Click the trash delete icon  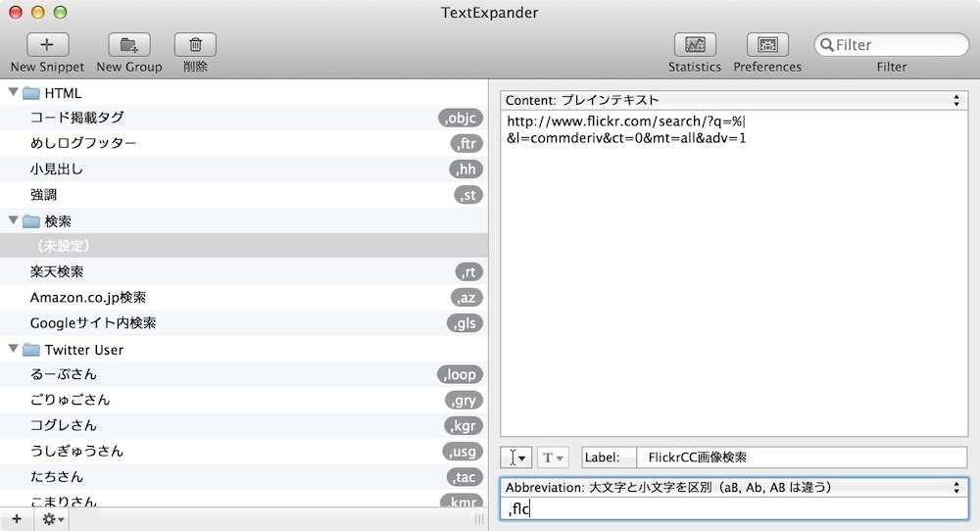(195, 45)
